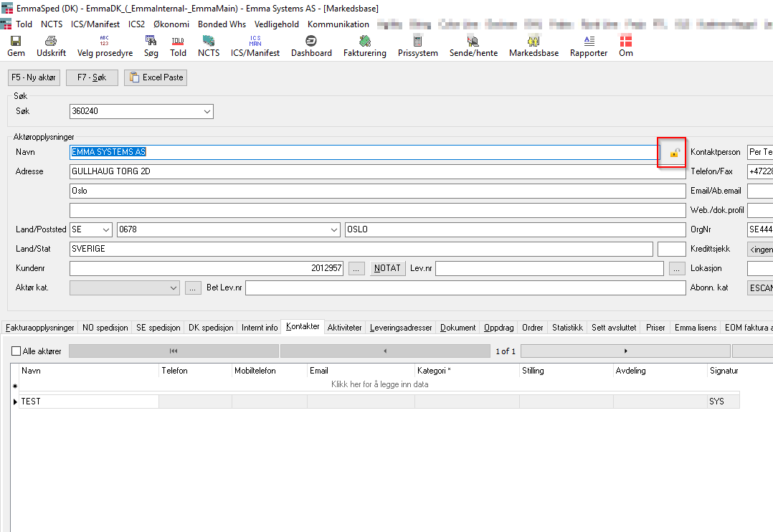Open Fakturering toolbar icon
This screenshot has width=773, height=532.
[364, 41]
